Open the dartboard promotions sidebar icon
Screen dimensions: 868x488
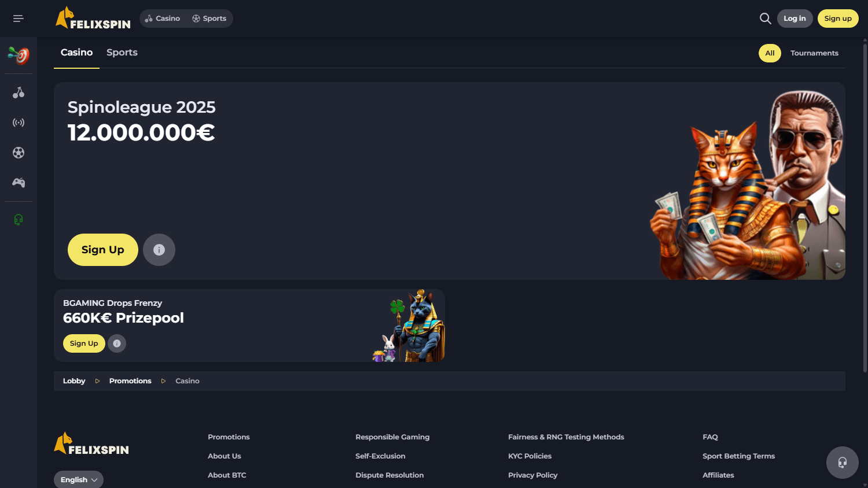[19, 56]
